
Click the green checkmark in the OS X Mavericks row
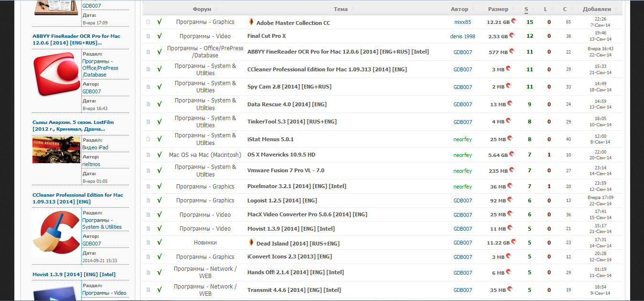point(160,155)
